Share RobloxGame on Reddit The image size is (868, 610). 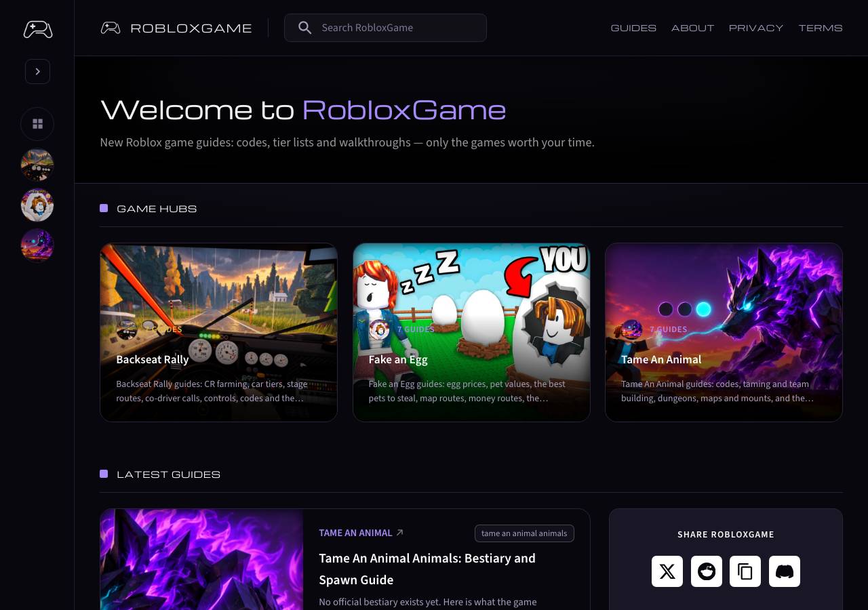[x=707, y=571]
